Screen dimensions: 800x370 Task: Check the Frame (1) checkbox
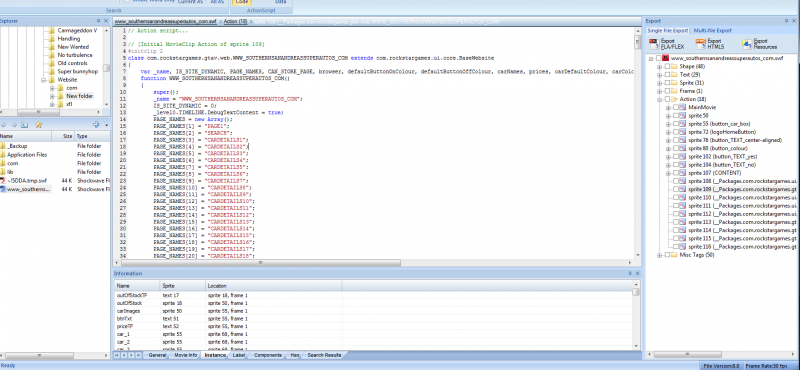(x=667, y=91)
